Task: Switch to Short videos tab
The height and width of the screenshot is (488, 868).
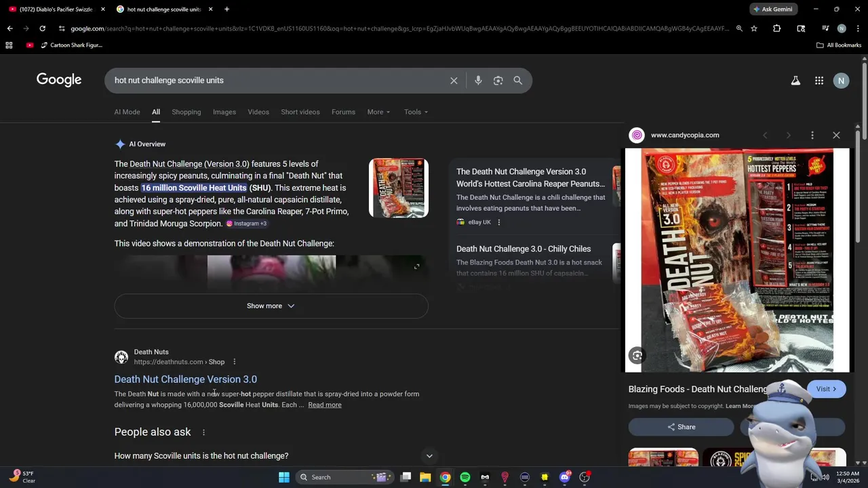Action: (x=300, y=112)
